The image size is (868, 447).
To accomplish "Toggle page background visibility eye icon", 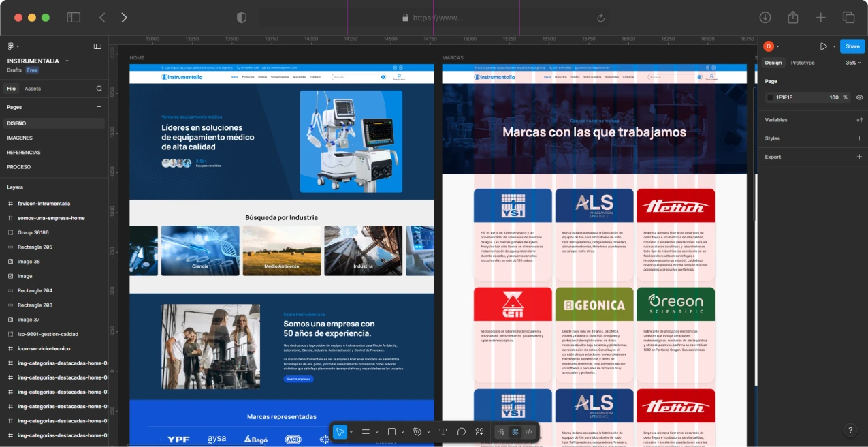I will click(x=859, y=97).
